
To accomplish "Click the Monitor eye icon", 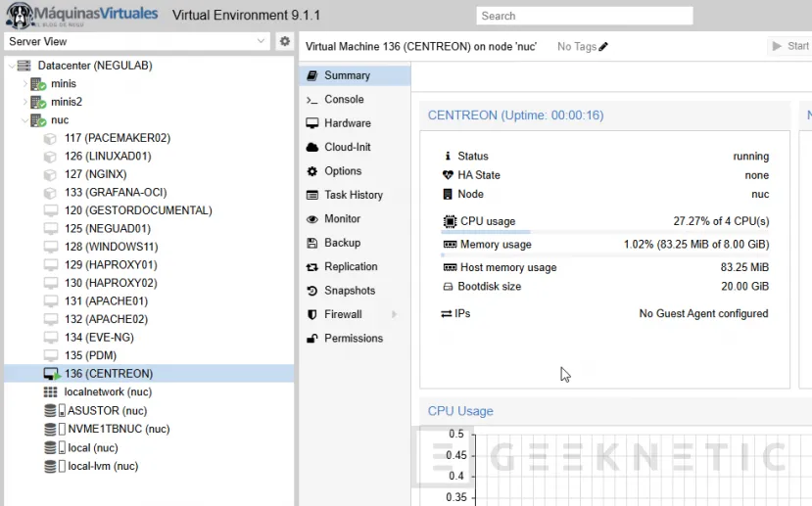I will coord(311,219).
